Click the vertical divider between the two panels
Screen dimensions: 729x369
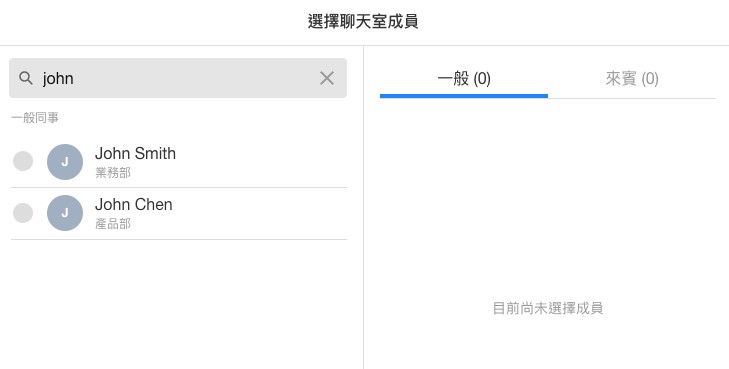tap(364, 207)
